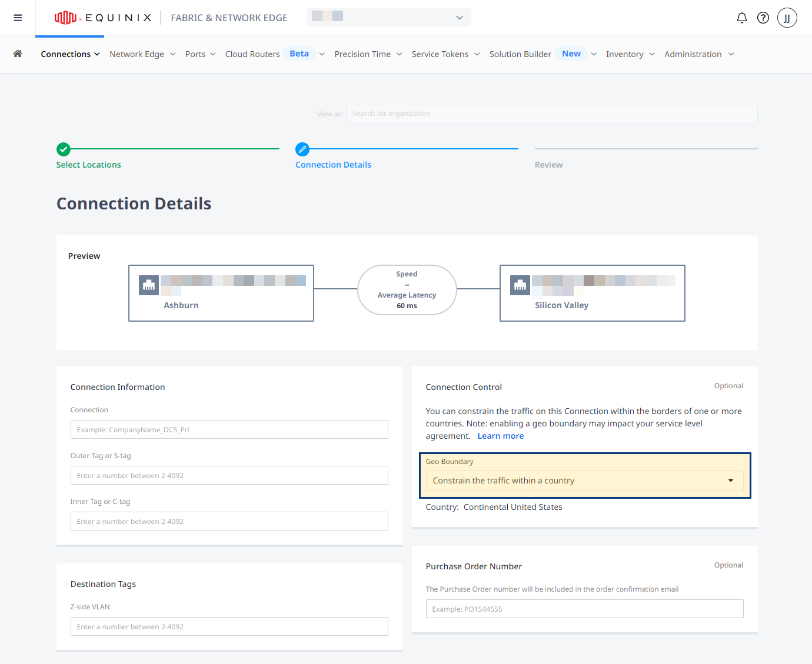Click the FABRIC & NETWORK EDGE title
Screen dimensions: 812x664
tap(229, 18)
